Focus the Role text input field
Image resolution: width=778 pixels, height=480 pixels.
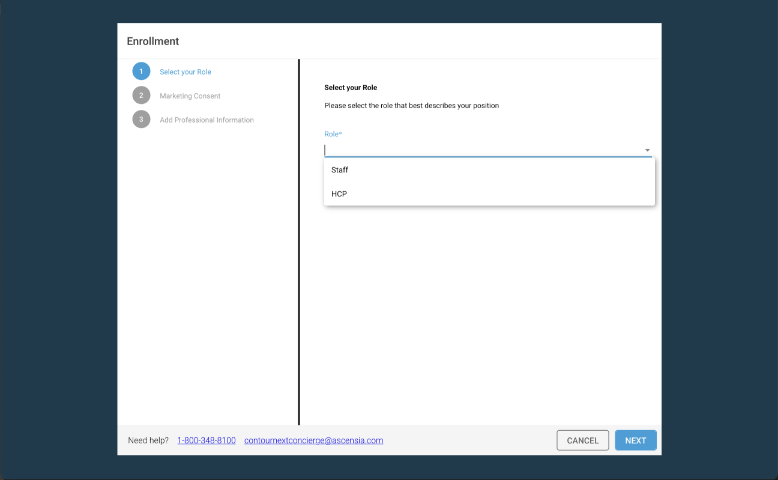click(480, 150)
